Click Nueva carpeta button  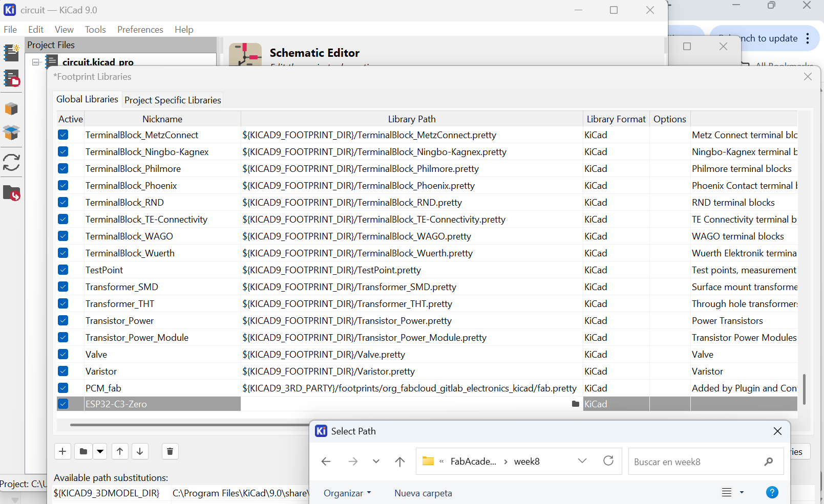pyautogui.click(x=423, y=493)
